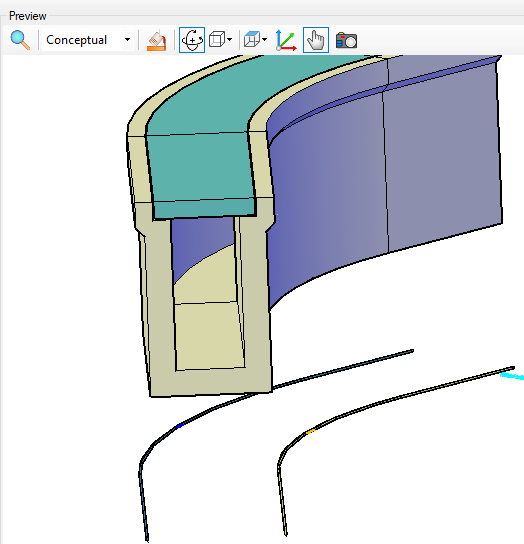Screen dimensions: 524x544
Task: Click the camera snapshot icon
Action: pos(346,41)
